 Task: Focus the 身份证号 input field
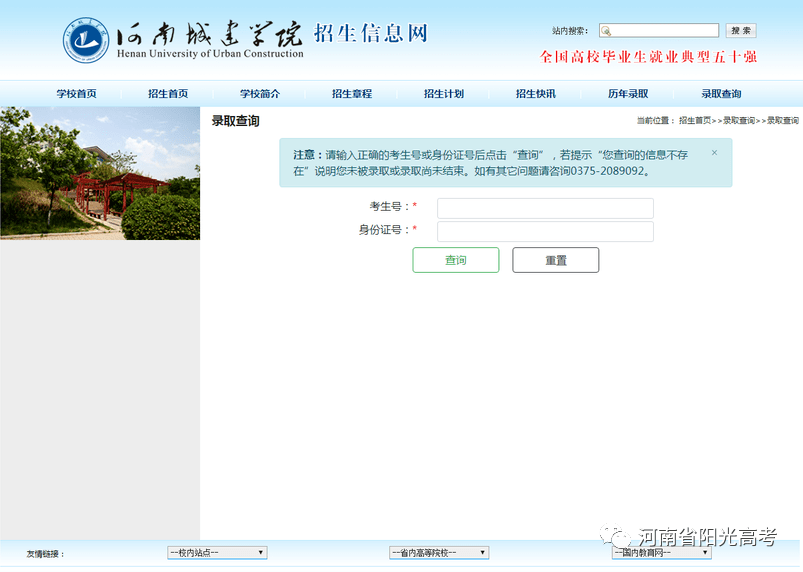tap(545, 231)
